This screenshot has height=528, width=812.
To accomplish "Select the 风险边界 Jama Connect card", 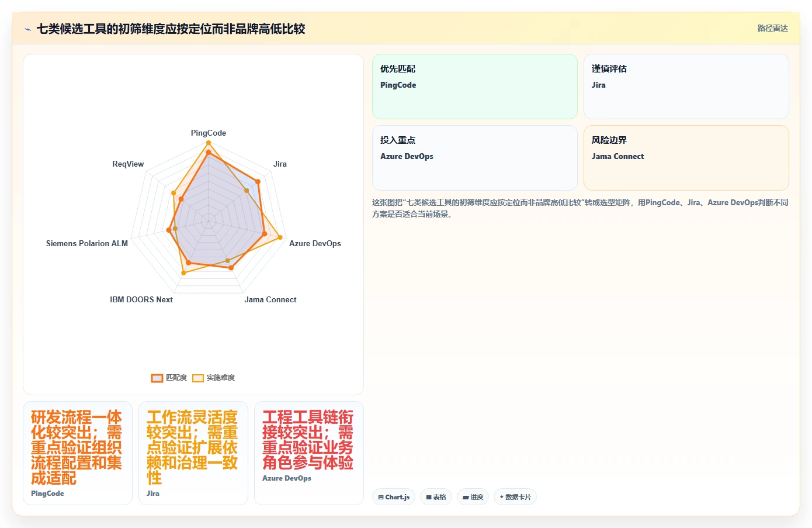I will point(686,158).
